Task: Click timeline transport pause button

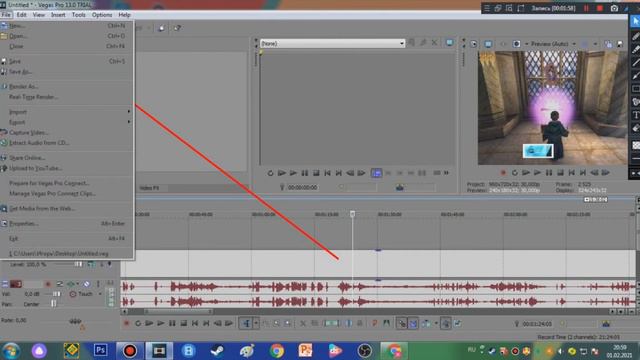Action: (x=172, y=324)
